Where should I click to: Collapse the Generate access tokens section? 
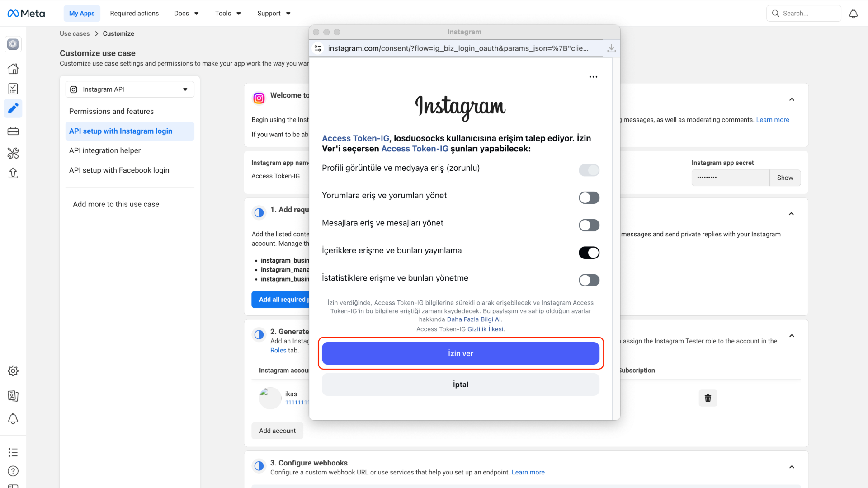[792, 336]
